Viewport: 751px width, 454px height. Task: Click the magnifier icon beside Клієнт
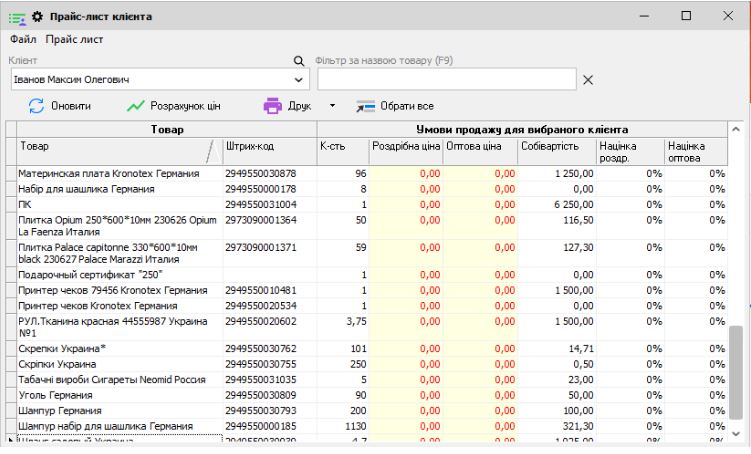pyautogui.click(x=297, y=62)
